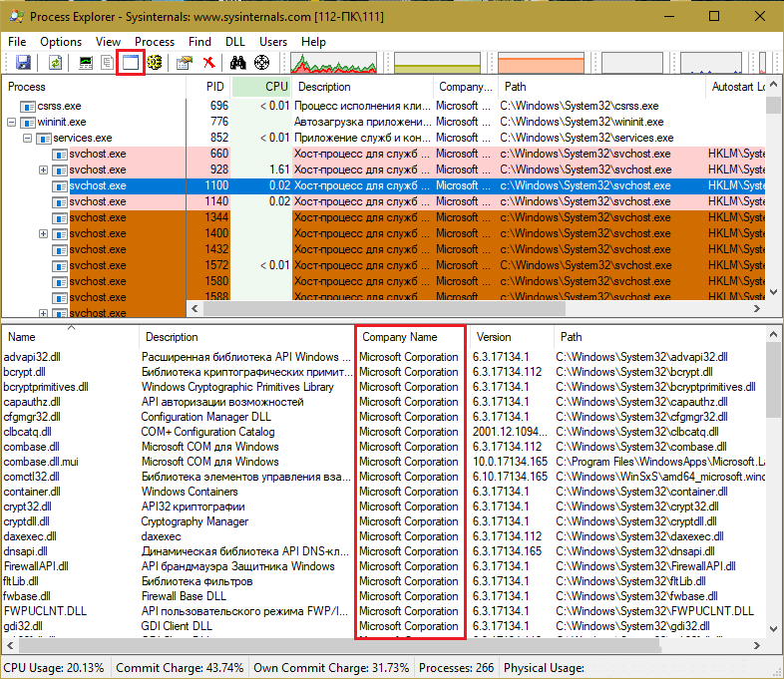784x679 pixels.
Task: Expand the svchost.exe PID 928 node
Action: 44,170
